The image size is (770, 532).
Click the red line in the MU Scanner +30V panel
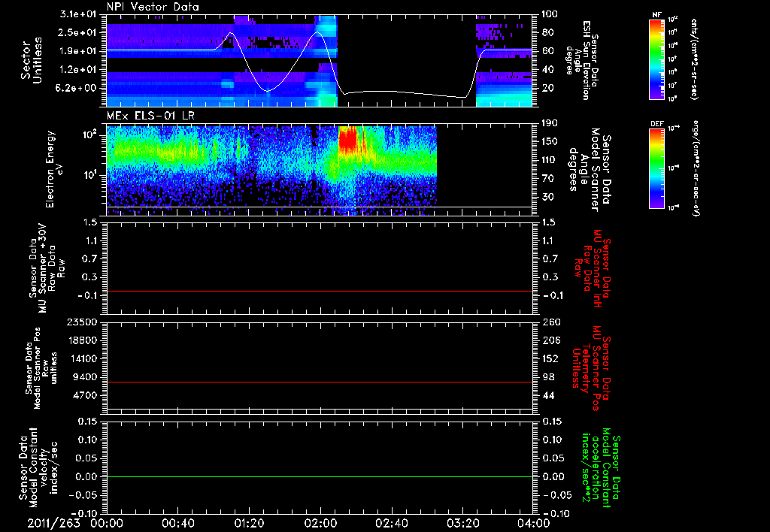(x=319, y=291)
